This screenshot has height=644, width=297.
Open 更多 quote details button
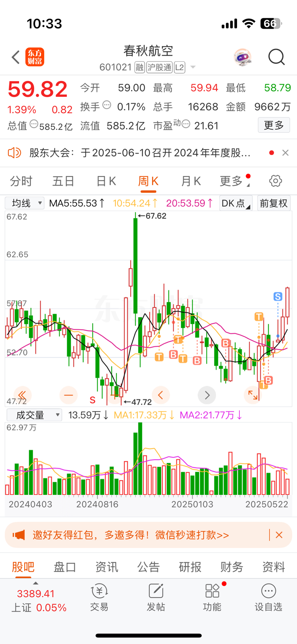click(274, 125)
